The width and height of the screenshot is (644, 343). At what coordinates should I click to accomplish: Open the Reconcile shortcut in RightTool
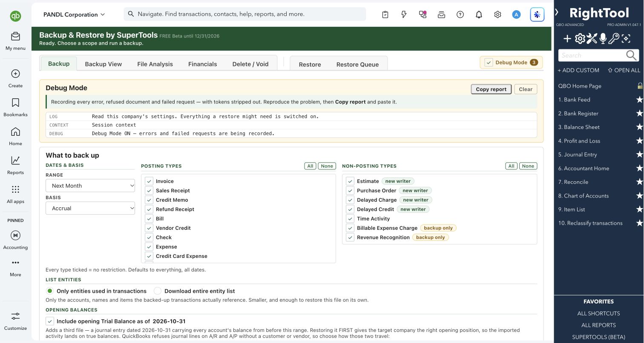click(x=573, y=182)
